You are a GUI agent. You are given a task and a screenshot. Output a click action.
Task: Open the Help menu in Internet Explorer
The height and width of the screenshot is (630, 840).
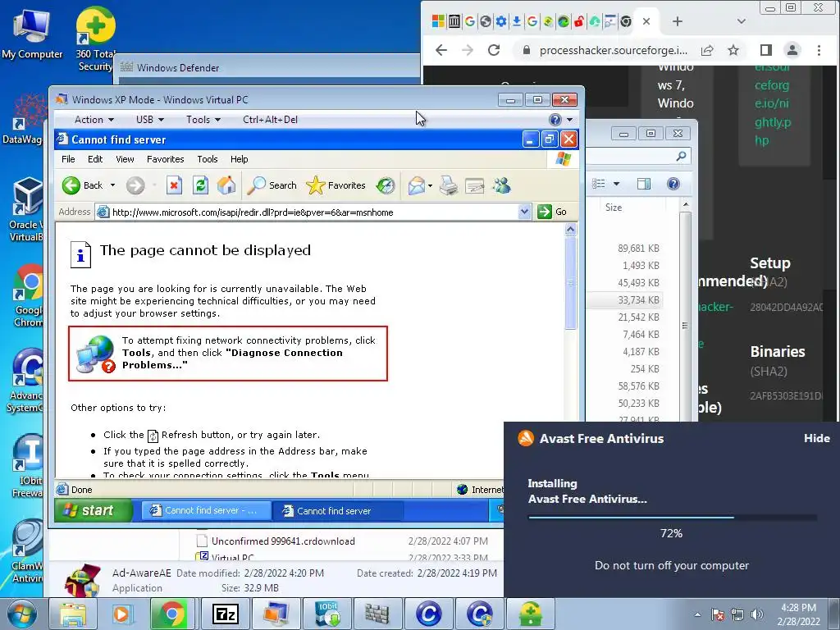[239, 159]
